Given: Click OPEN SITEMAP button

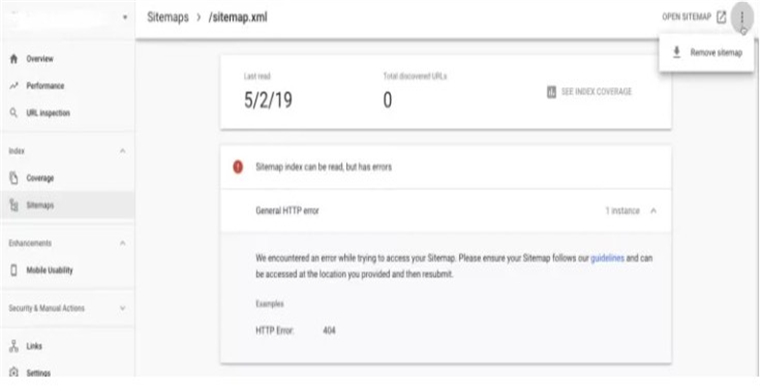Looking at the screenshot, I should pyautogui.click(x=694, y=17).
